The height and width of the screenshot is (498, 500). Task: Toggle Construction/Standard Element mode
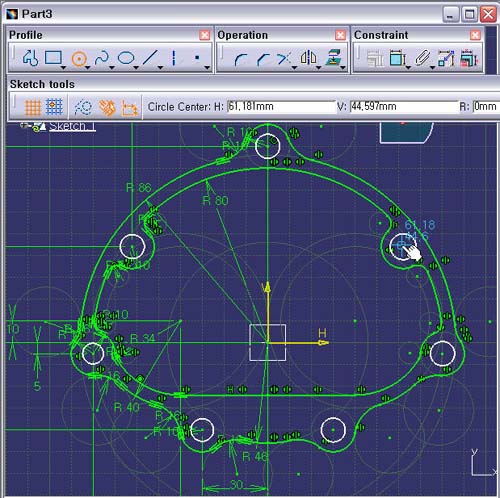[83, 107]
